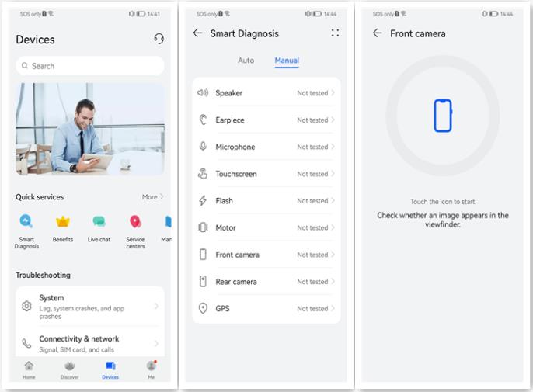The height and width of the screenshot is (392, 533).
Task: Open Service centers location icon
Action: pos(135,221)
